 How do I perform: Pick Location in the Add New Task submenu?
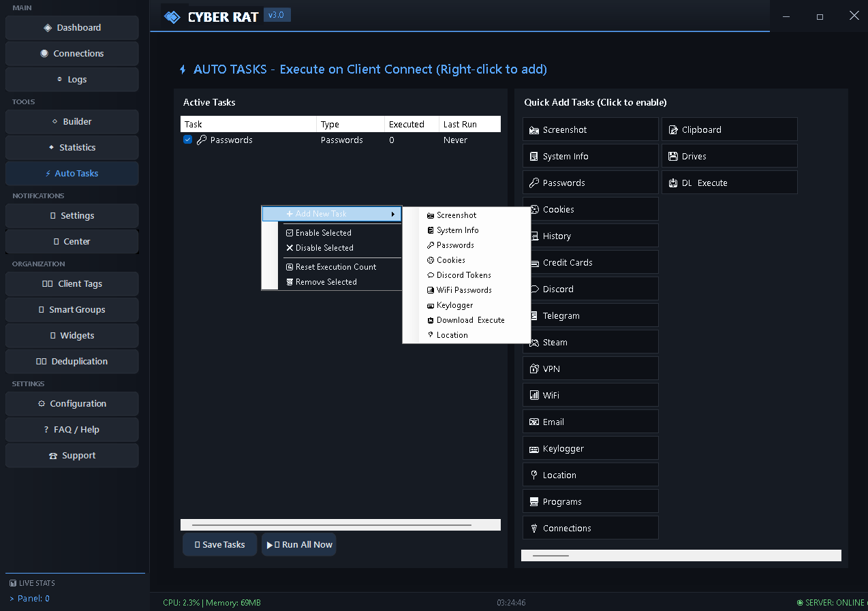[467, 335]
